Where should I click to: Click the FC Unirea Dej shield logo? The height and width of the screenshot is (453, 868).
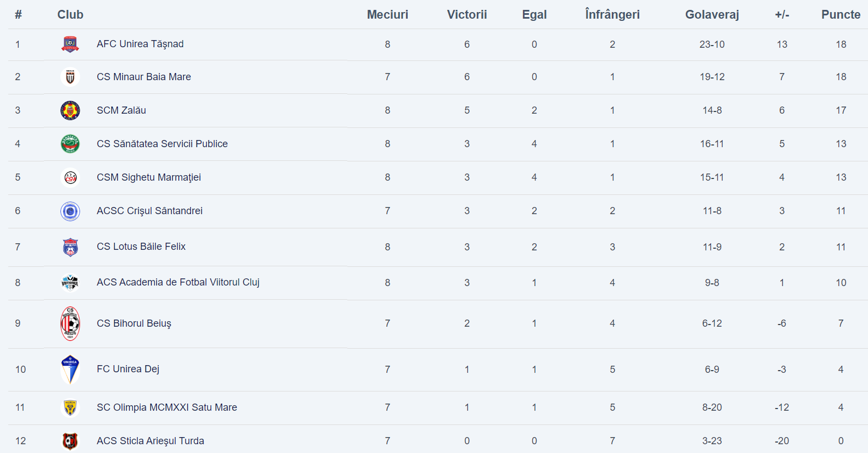pyautogui.click(x=70, y=369)
